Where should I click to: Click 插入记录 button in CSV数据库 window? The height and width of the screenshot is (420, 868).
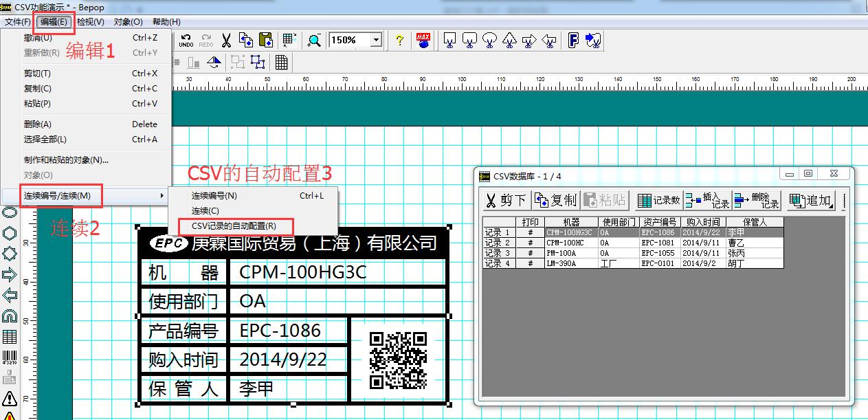pyautogui.click(x=707, y=200)
